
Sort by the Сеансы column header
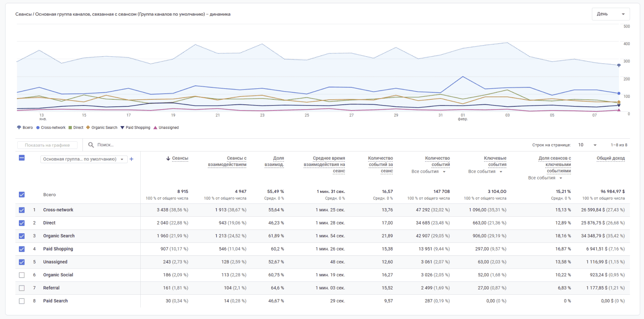(180, 158)
